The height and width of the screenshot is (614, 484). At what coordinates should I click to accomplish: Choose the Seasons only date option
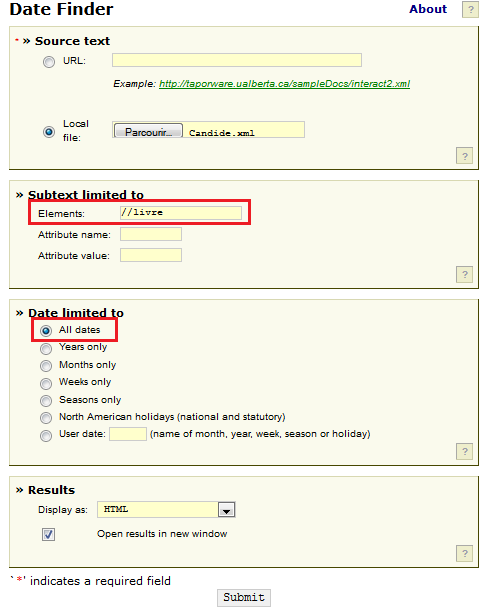click(46, 401)
